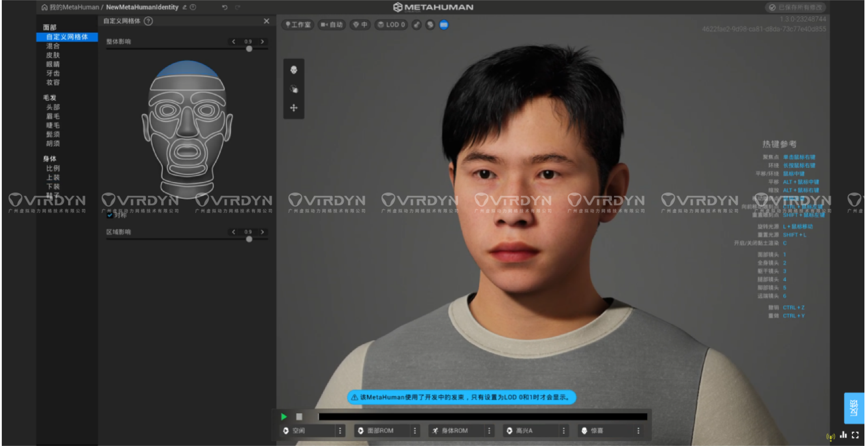Open the 胡须 beard section
The height and width of the screenshot is (446, 868).
(53, 143)
